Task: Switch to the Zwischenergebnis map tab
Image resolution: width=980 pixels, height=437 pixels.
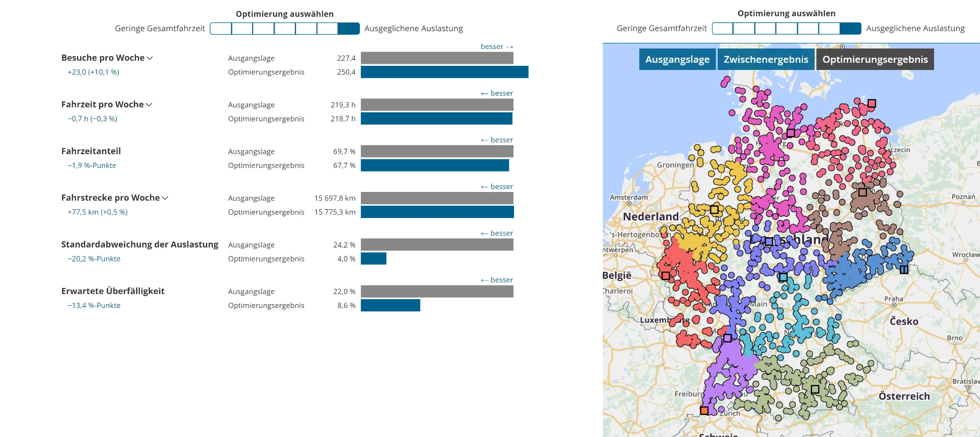Action: [x=766, y=59]
